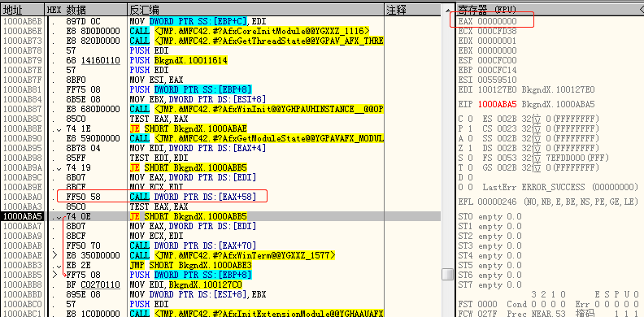Select the AfxWinTerm CALL instruction line

click(x=233, y=255)
